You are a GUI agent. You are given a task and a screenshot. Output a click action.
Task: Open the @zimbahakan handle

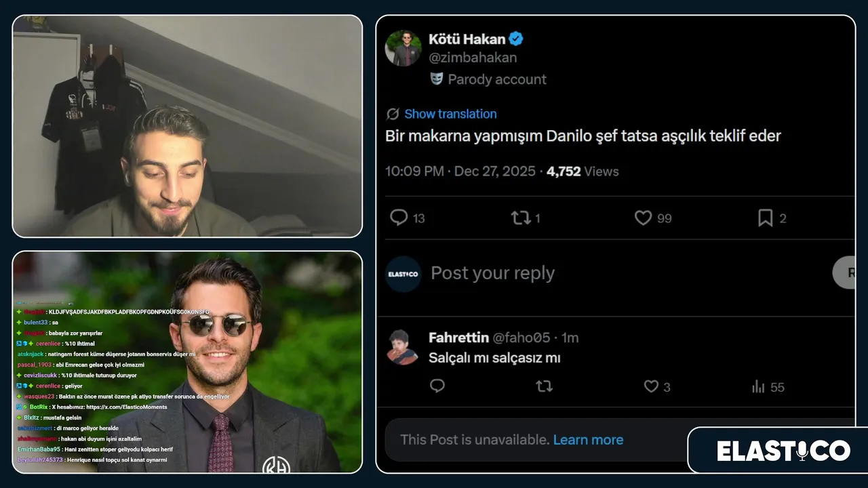(473, 58)
